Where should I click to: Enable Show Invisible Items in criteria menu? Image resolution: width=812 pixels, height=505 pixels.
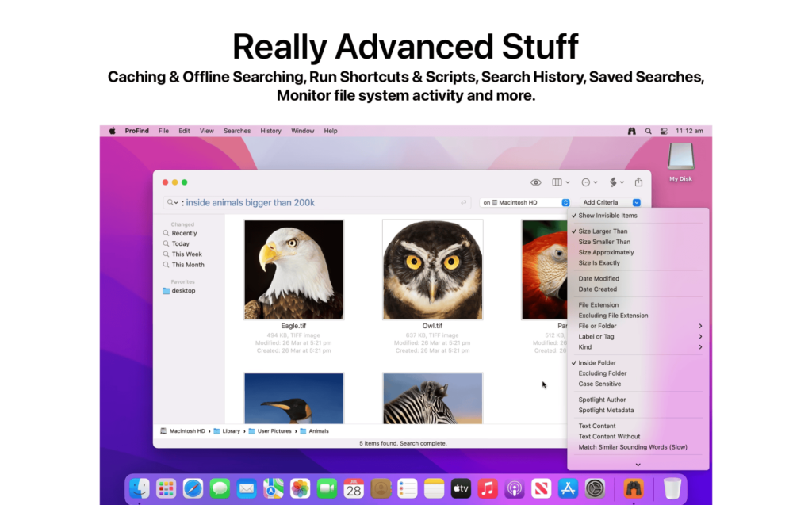611,215
